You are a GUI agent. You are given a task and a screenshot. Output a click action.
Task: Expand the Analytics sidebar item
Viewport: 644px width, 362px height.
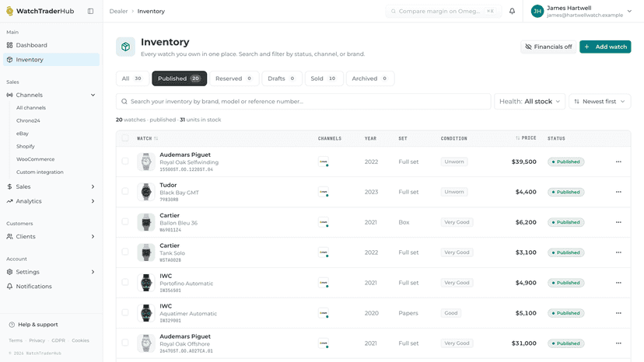pyautogui.click(x=93, y=201)
